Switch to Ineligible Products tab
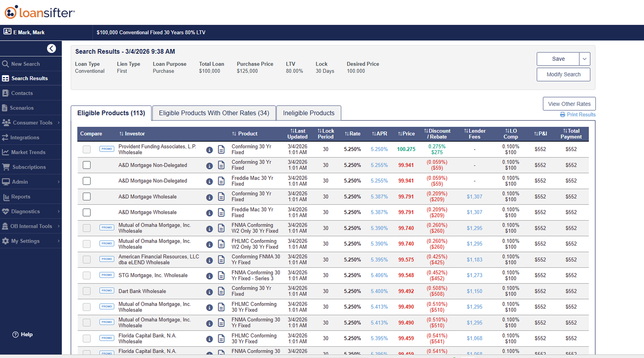Viewport: 644px width, 358px height. [x=309, y=113]
